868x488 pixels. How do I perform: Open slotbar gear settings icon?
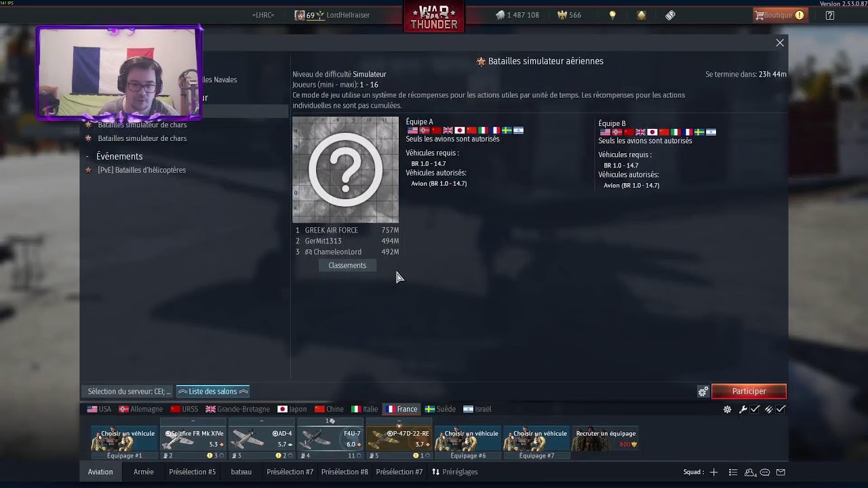coord(727,409)
